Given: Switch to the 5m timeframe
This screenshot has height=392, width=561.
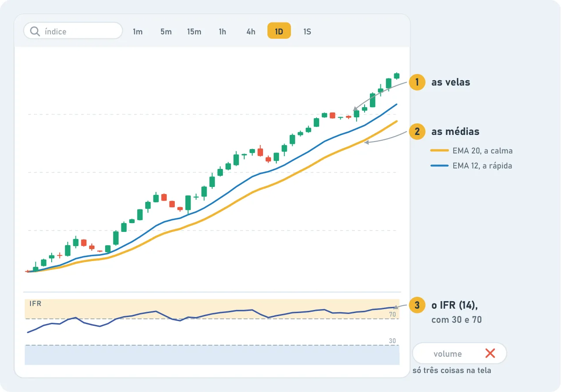Looking at the screenshot, I should pos(166,31).
